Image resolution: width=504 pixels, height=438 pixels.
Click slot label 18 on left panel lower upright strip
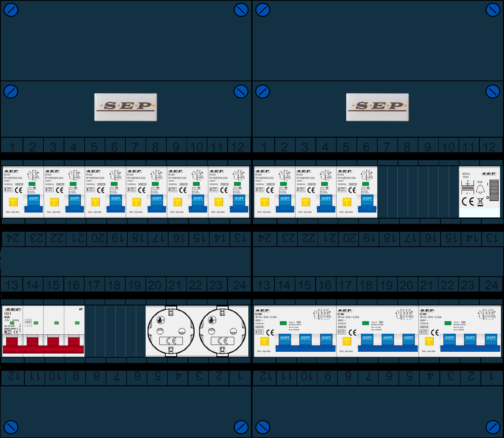[114, 285]
